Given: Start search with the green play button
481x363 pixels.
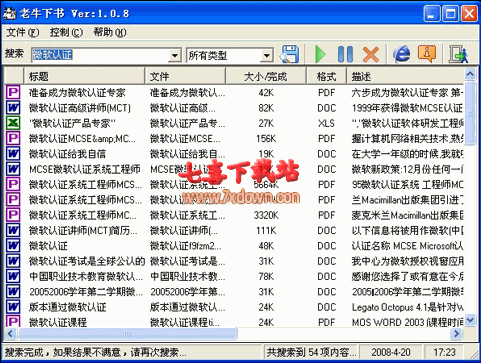Looking at the screenshot, I should coord(320,54).
